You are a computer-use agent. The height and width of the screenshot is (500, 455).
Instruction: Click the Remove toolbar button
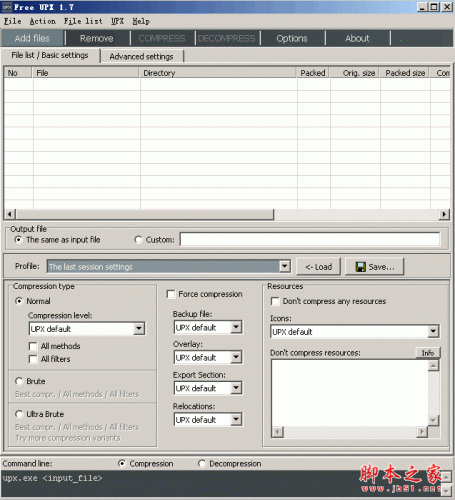(97, 38)
